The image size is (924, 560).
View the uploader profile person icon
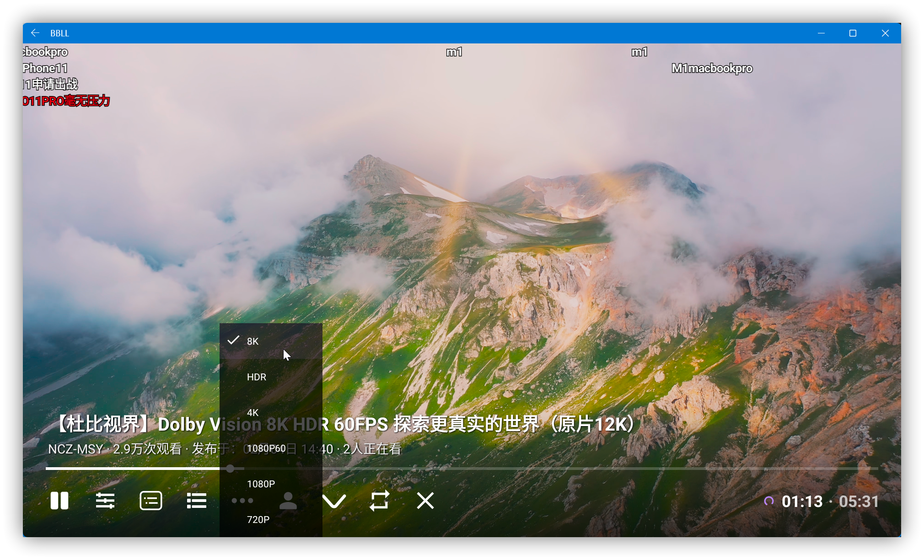tap(288, 501)
